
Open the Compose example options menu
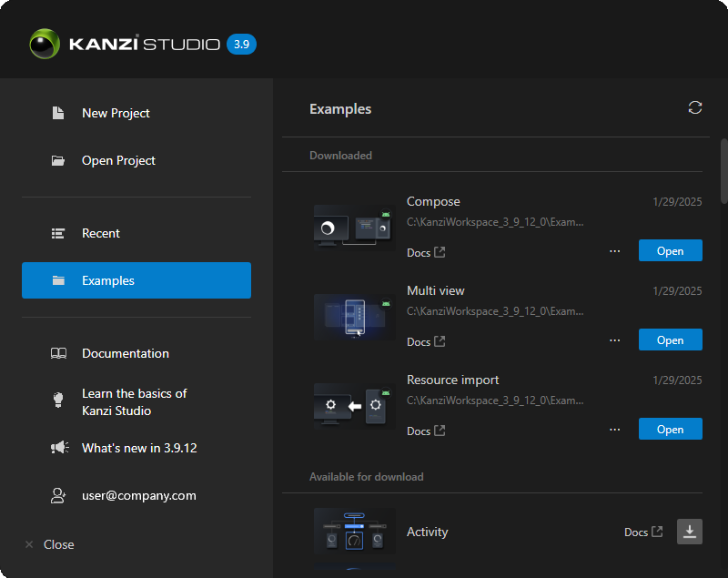click(614, 250)
